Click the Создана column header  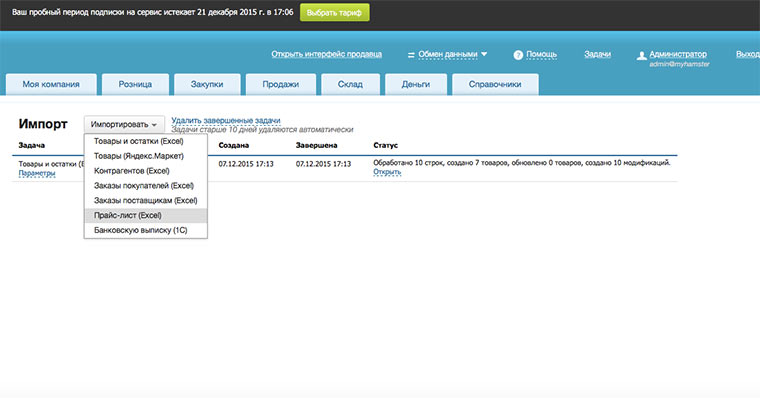pos(234,145)
